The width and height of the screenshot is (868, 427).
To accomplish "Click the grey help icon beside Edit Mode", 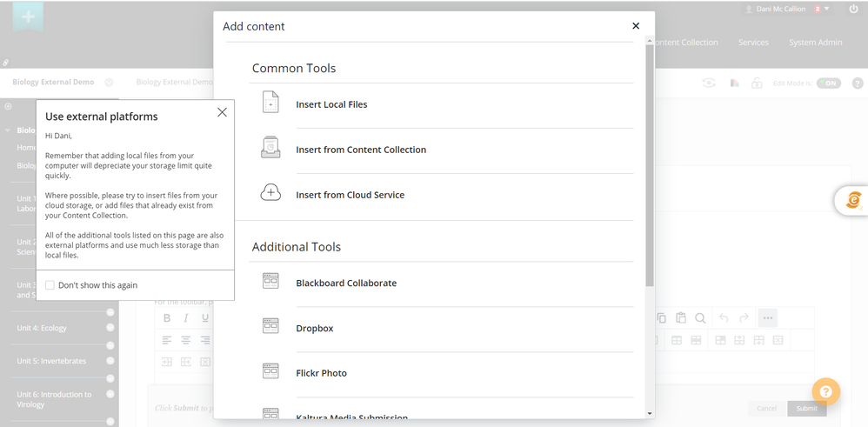I will [857, 83].
